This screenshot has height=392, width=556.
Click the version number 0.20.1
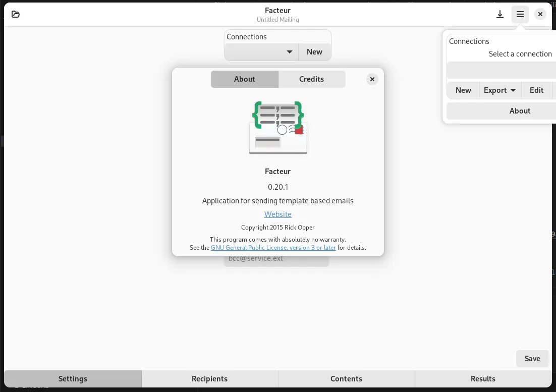pos(278,187)
